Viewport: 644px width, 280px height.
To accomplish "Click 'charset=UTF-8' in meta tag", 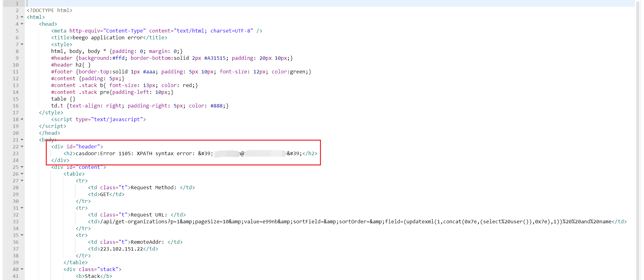I will 230,31.
